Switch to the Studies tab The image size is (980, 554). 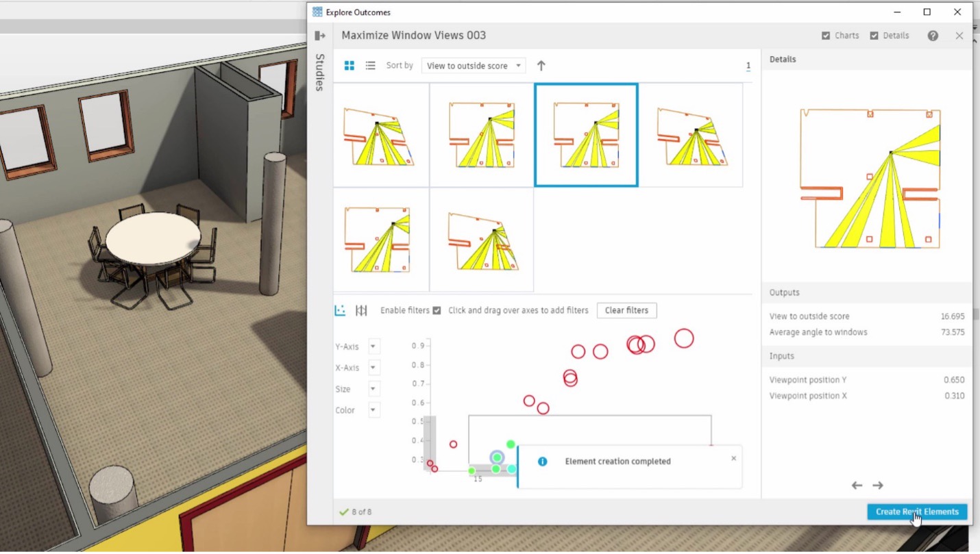point(319,72)
